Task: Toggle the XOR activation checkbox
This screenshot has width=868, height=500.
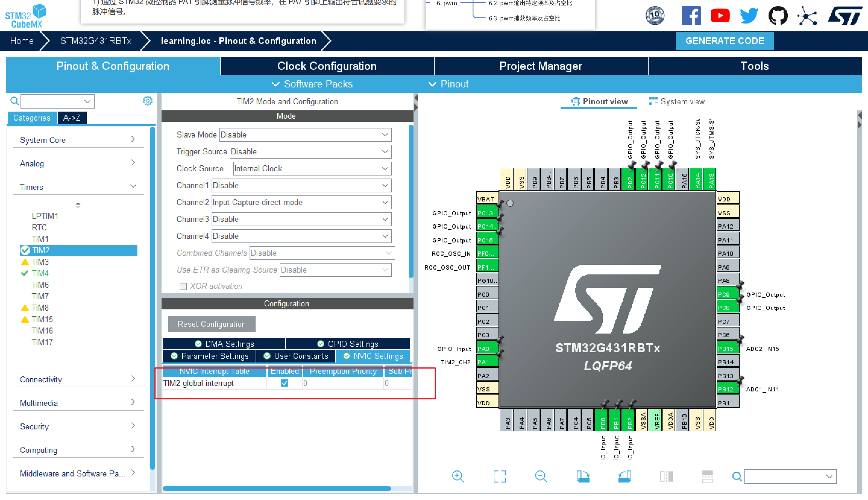Action: pos(183,286)
